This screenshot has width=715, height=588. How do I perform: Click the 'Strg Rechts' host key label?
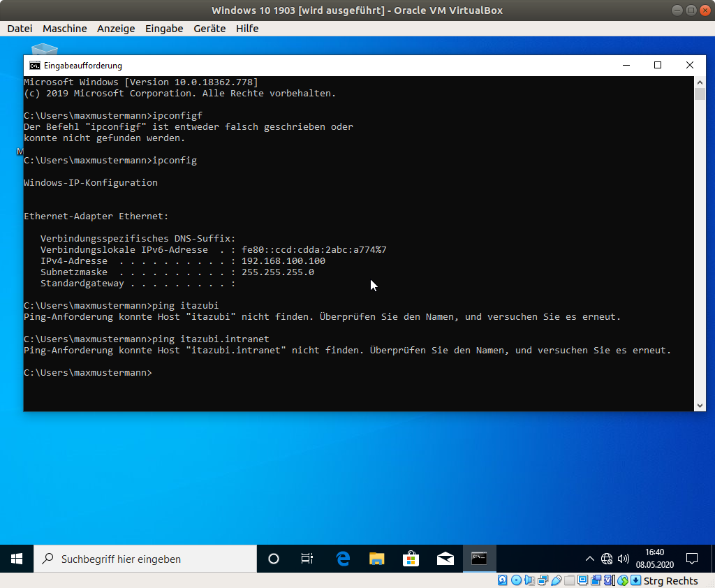(670, 580)
